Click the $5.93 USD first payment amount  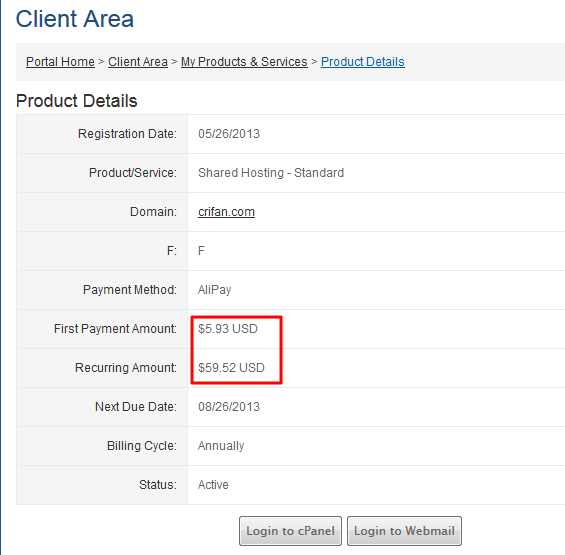pos(228,329)
